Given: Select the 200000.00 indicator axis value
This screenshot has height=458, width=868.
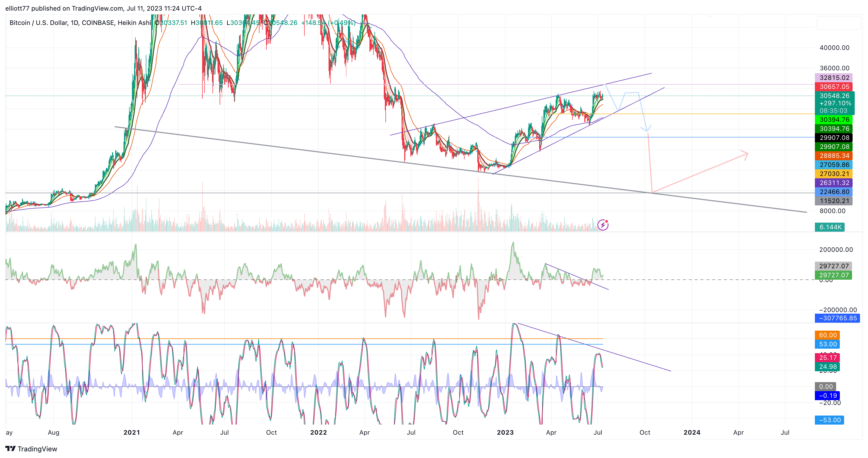Looking at the screenshot, I should (x=836, y=250).
